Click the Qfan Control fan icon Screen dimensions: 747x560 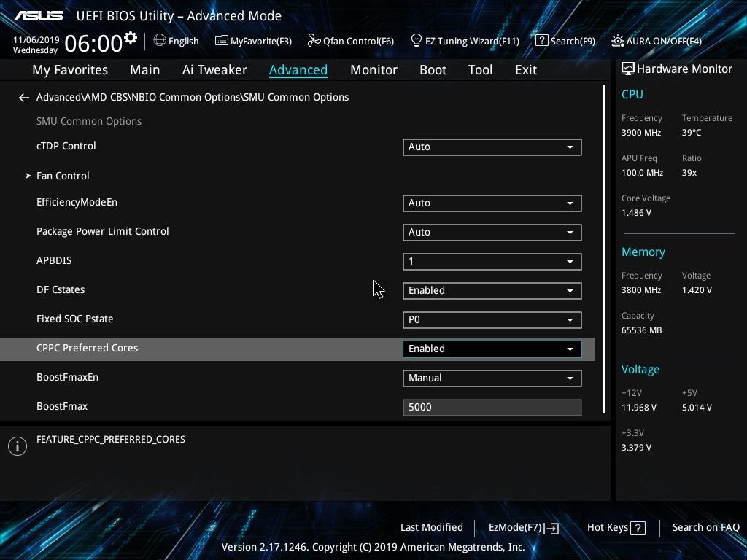[x=314, y=41]
